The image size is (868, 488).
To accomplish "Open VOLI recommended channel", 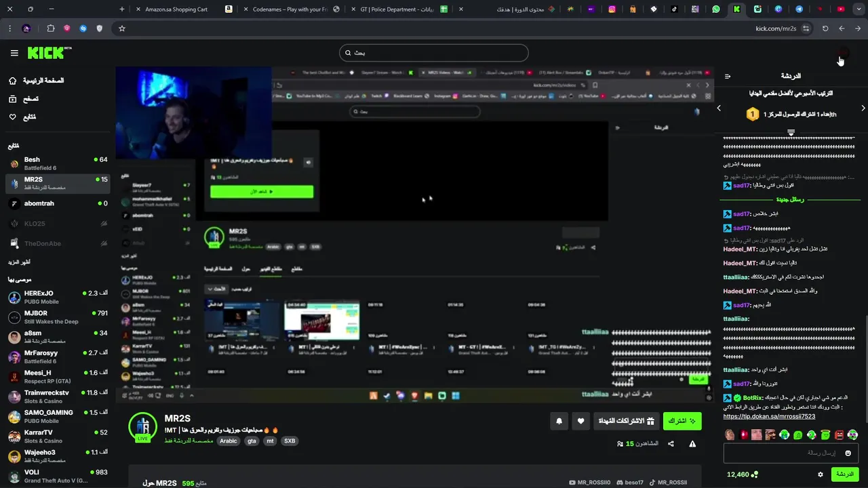I will click(58, 476).
